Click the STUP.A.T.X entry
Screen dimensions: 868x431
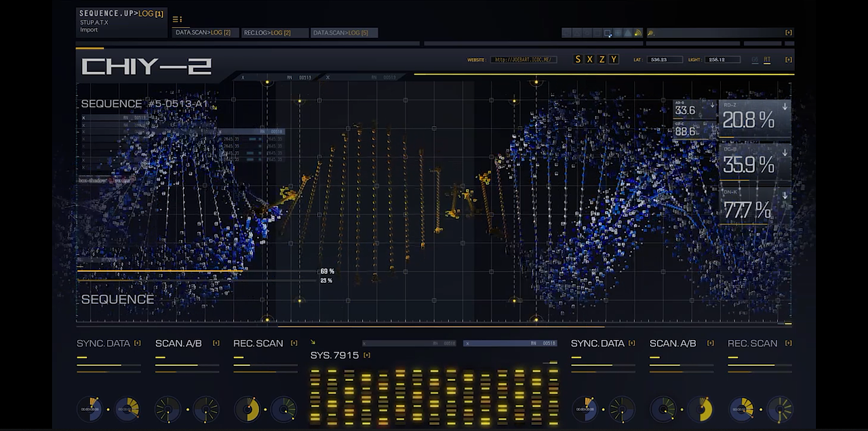(x=94, y=22)
